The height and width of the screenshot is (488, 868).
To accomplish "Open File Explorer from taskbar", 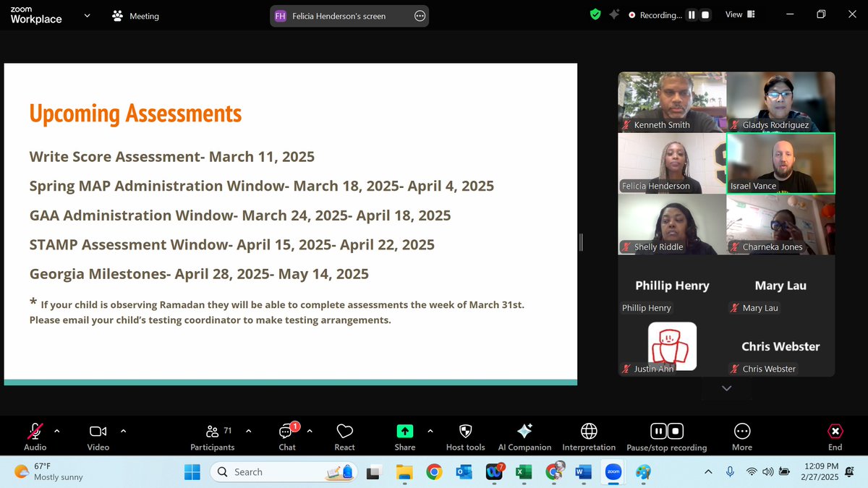I will tap(404, 472).
